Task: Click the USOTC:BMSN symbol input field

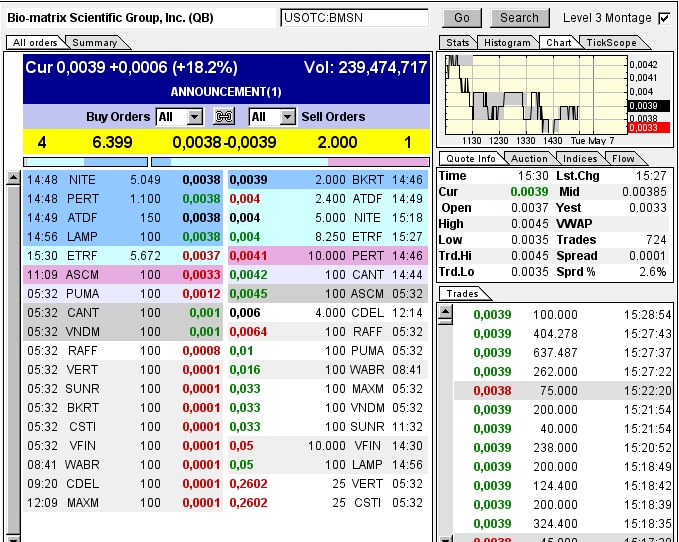Action: (x=354, y=18)
